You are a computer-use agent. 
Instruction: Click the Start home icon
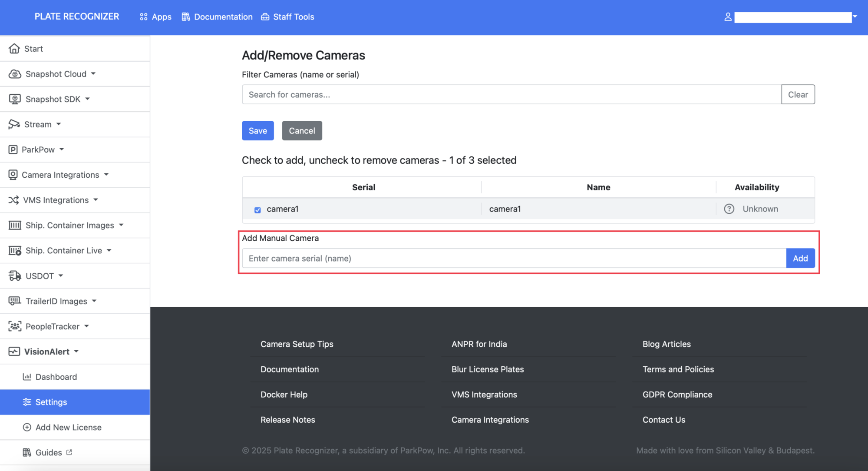click(14, 49)
